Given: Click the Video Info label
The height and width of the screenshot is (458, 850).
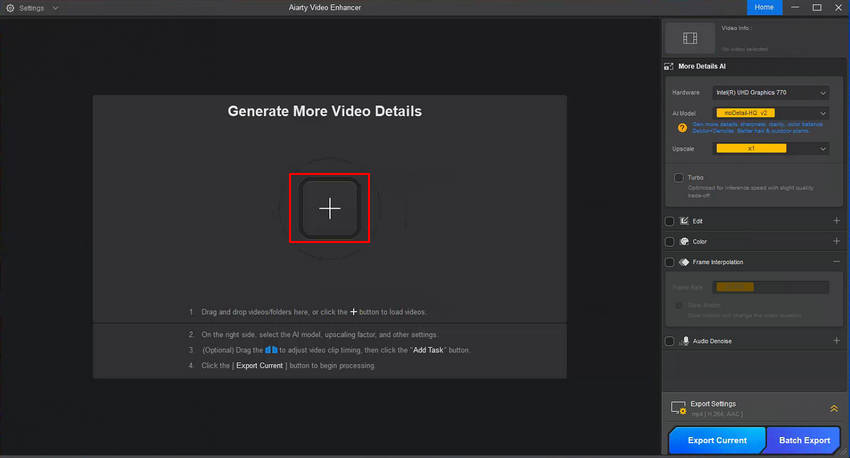Looking at the screenshot, I should (736, 28).
